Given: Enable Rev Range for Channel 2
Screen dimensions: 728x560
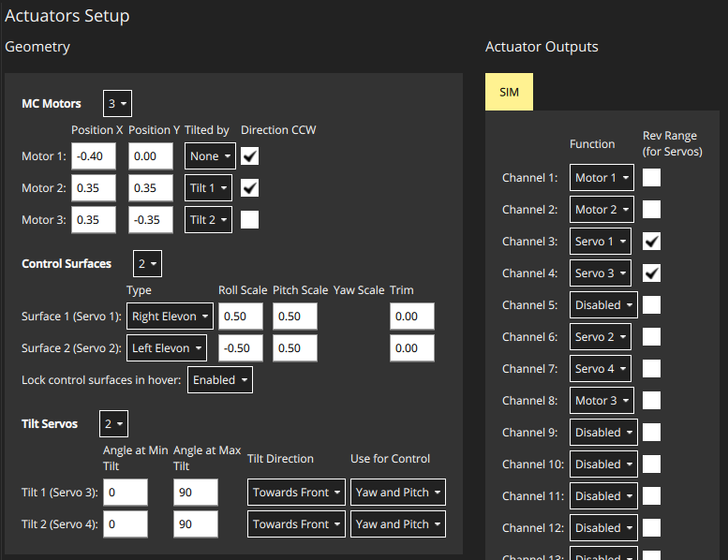Looking at the screenshot, I should (x=651, y=209).
